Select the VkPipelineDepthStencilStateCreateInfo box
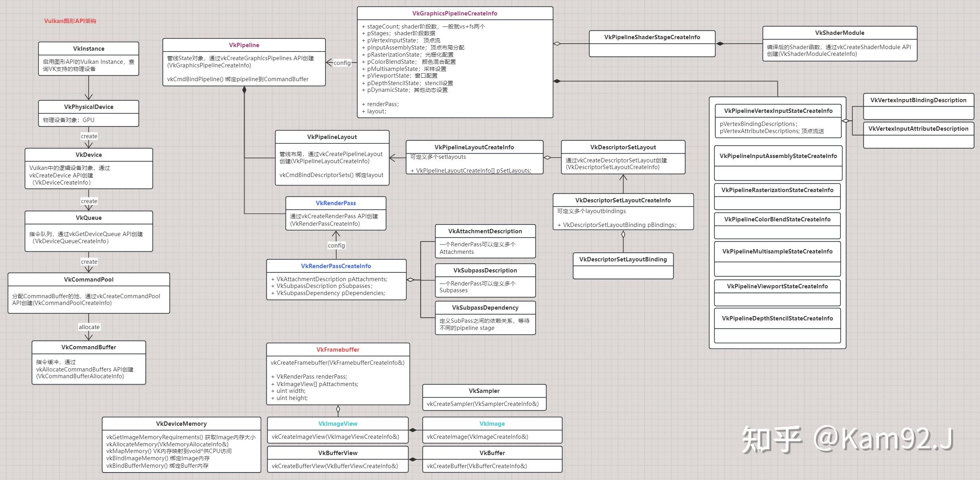 777,318
